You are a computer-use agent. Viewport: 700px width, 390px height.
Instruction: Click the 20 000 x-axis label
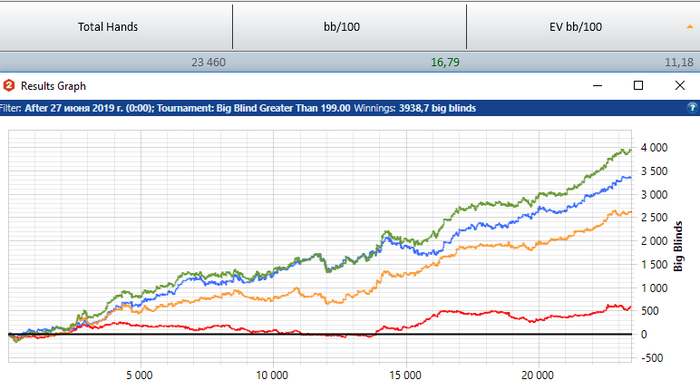coord(538,375)
